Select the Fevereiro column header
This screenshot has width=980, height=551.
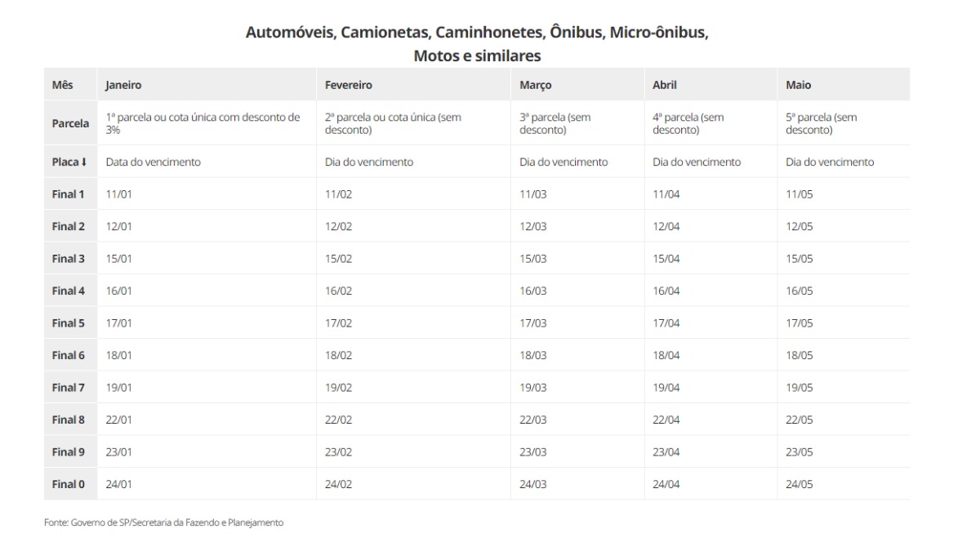pos(348,85)
